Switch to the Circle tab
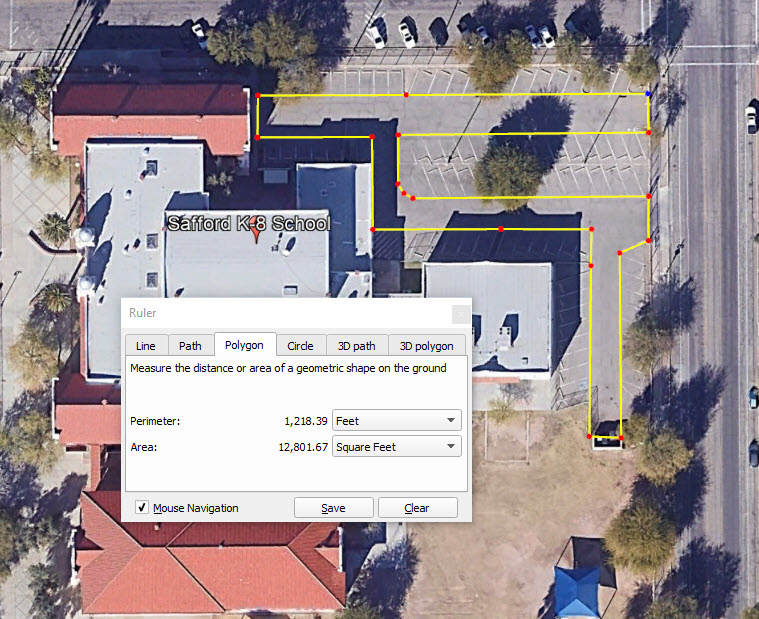 [x=301, y=346]
